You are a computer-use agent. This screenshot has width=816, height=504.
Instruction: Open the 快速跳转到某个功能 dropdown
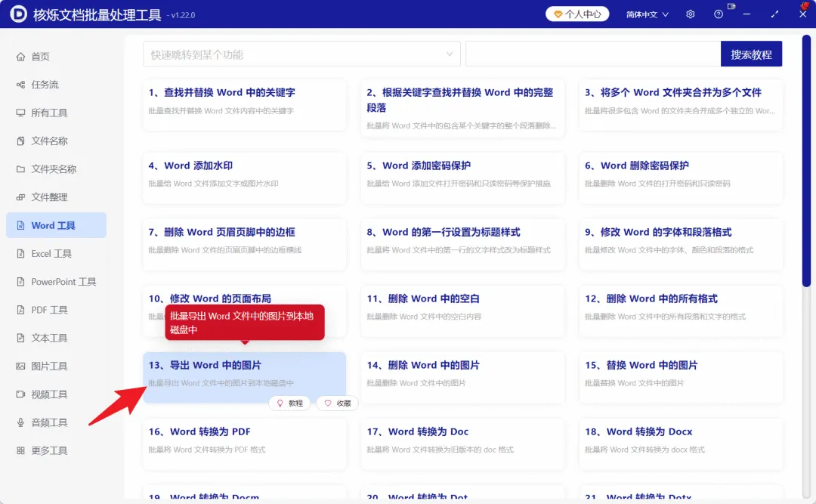[x=301, y=54]
